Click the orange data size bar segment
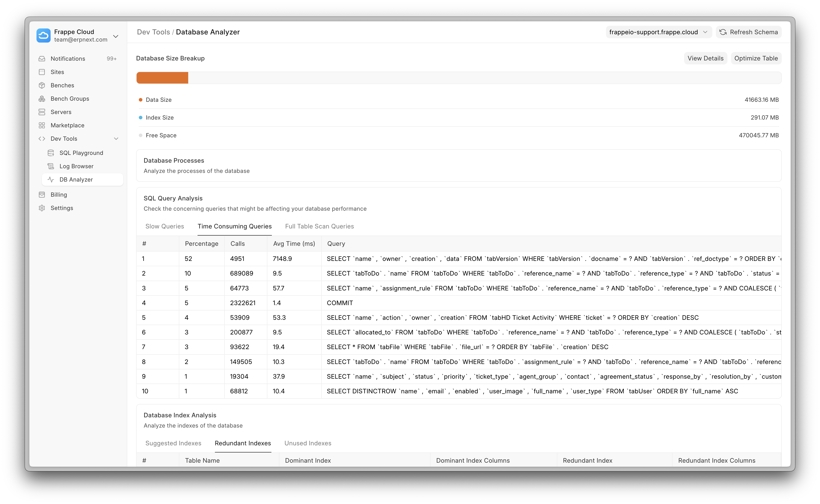The image size is (820, 504). (162, 78)
